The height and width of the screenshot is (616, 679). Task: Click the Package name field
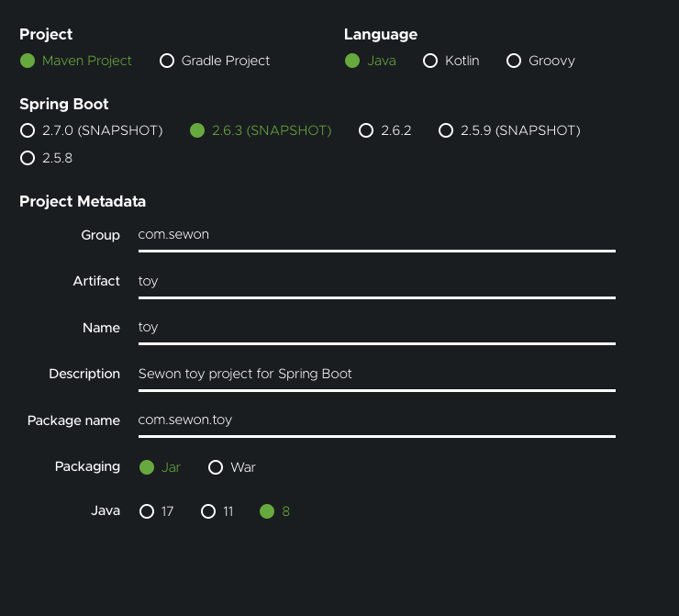(x=376, y=420)
